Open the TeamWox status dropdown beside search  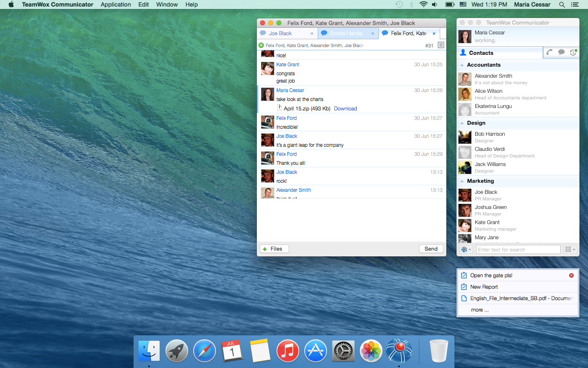click(x=466, y=249)
